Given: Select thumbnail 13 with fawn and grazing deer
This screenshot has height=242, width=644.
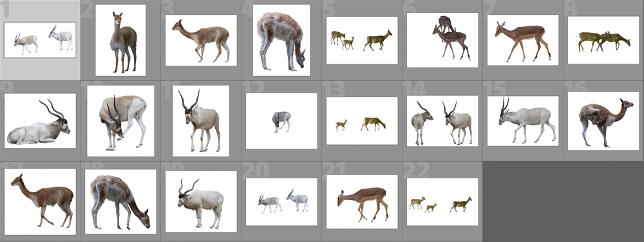Looking at the screenshot, I should point(362,121).
